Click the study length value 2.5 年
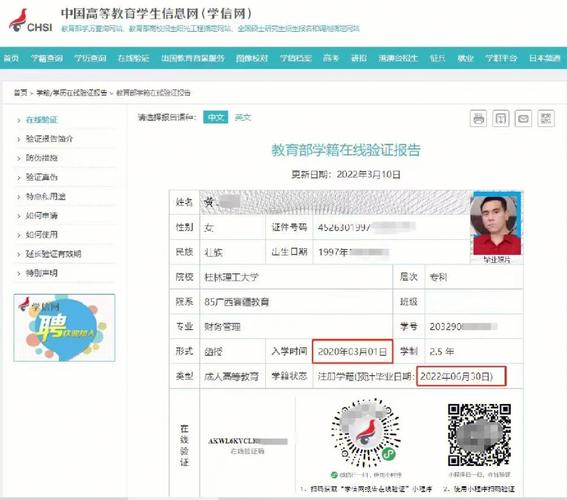The image size is (567, 500). (442, 351)
